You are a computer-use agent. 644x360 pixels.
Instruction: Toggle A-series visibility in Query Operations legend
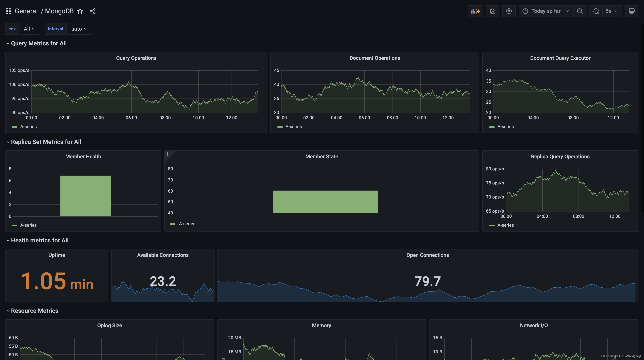(x=28, y=127)
